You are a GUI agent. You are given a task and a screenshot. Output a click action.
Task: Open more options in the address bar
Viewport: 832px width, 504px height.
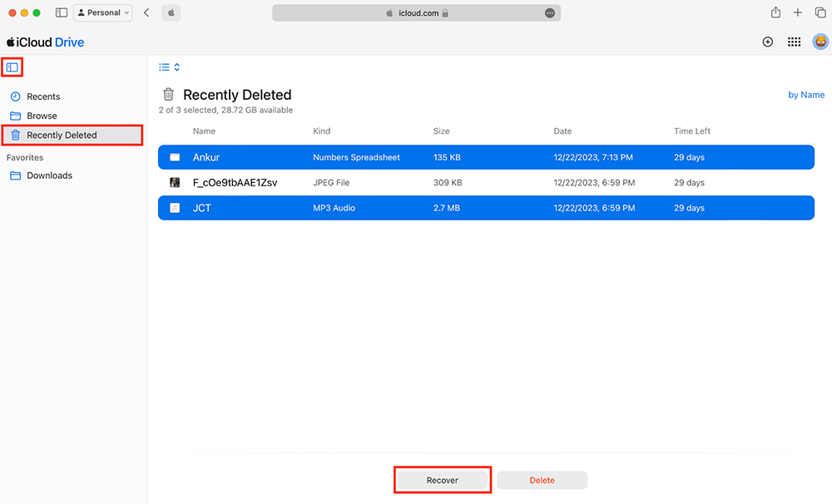[x=548, y=12]
